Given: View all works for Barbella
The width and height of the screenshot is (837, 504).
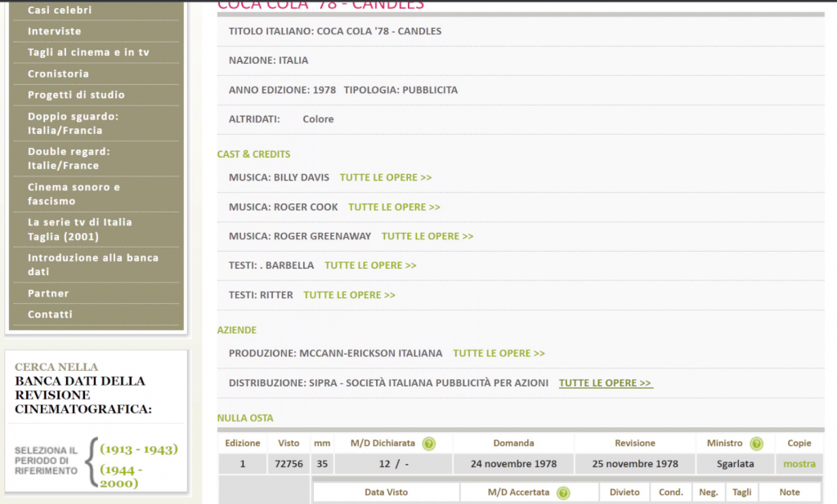Looking at the screenshot, I should coord(370,265).
